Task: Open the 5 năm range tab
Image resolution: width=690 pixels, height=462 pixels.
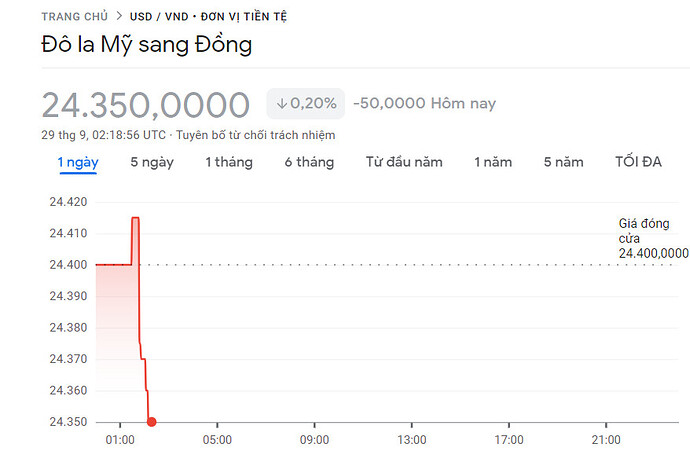Action: coord(563,162)
